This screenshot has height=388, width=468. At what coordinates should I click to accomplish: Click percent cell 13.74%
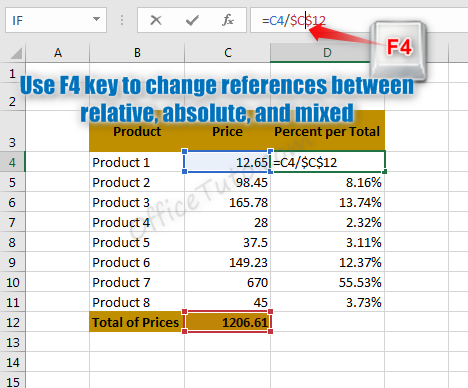click(x=327, y=202)
